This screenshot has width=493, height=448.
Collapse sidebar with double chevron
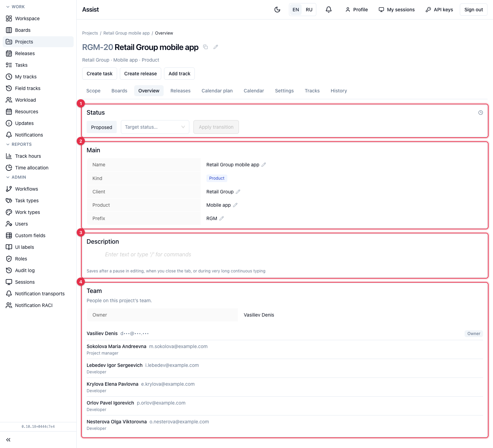(x=8, y=440)
